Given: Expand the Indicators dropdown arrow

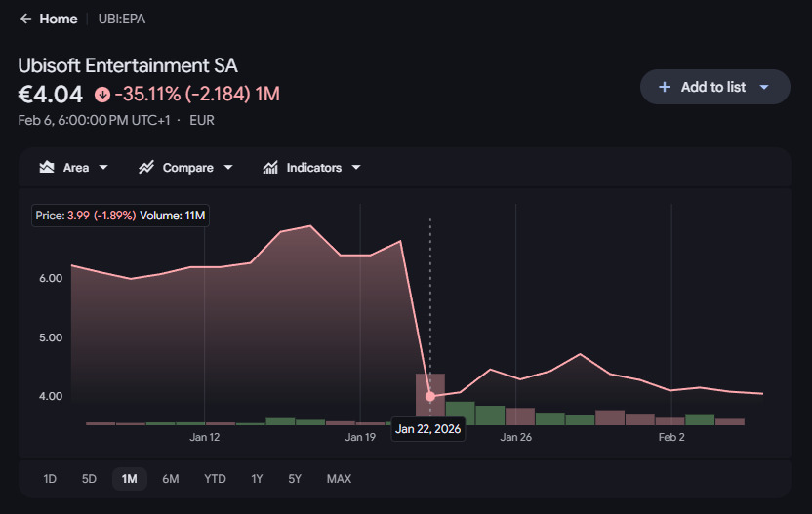Looking at the screenshot, I should 356,167.
